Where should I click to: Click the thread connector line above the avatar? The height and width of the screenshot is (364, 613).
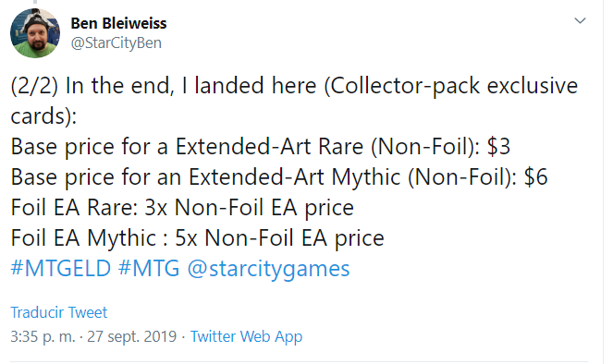pyautogui.click(x=35, y=2)
